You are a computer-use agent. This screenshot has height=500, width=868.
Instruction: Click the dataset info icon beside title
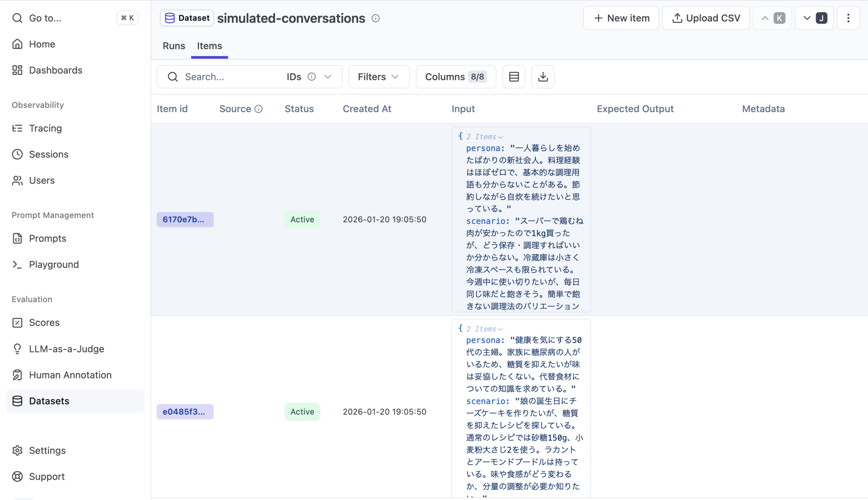pos(376,18)
